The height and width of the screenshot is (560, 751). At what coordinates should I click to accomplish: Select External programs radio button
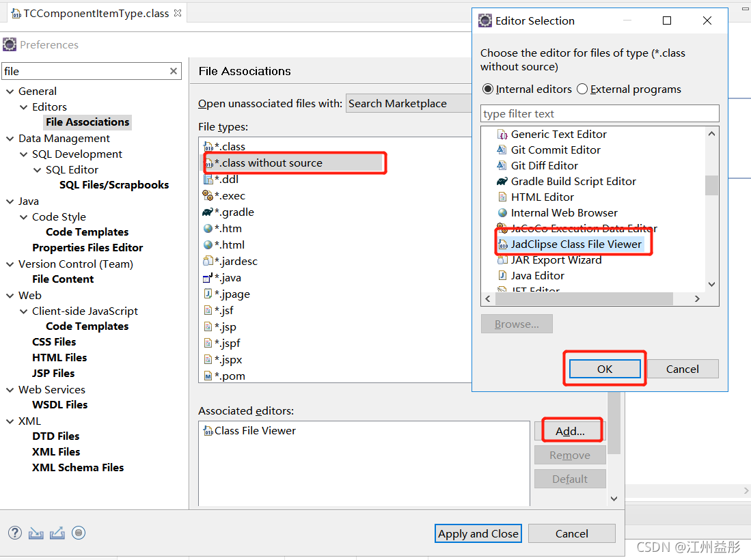point(582,89)
